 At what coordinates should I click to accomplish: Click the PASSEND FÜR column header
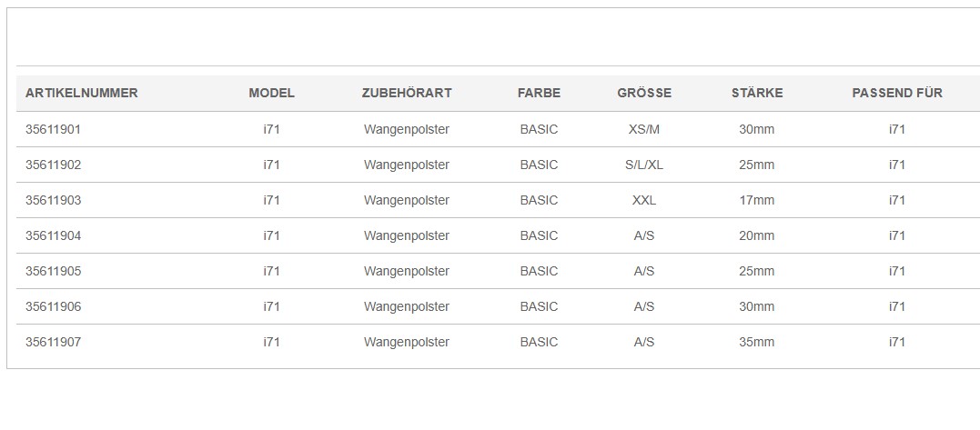pyautogui.click(x=897, y=93)
